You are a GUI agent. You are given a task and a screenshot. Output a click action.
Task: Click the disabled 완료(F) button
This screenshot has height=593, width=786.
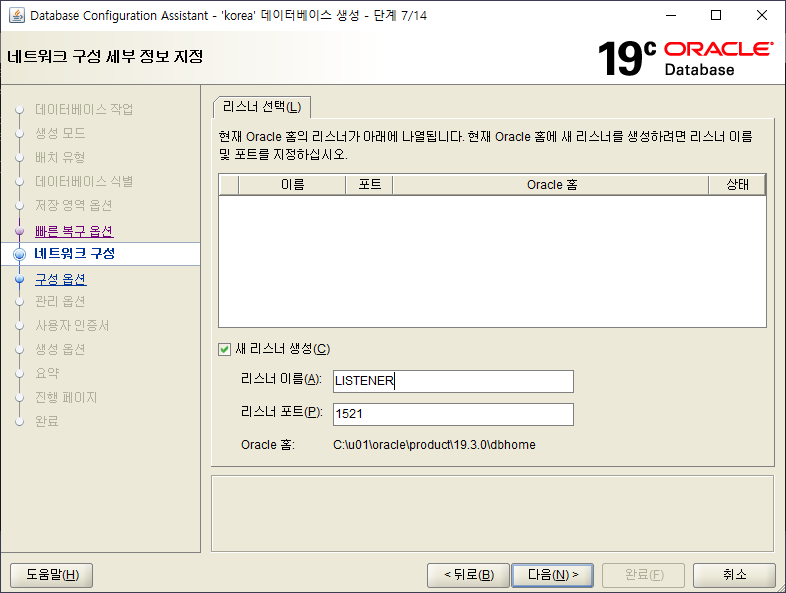pyautogui.click(x=644, y=575)
